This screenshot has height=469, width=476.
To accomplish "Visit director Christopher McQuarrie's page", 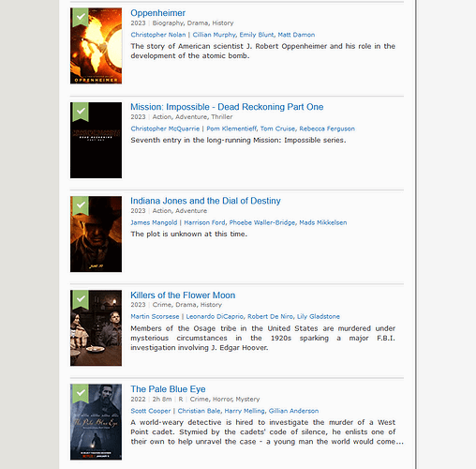I will [165, 129].
